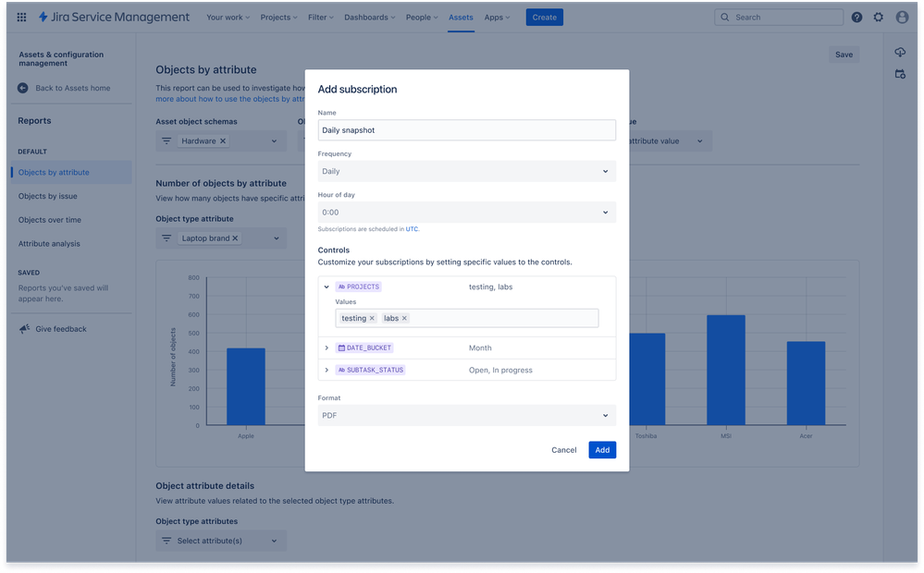The image size is (924, 573).
Task: Click the SUBTASK_STATUS control badge
Action: (x=370, y=370)
